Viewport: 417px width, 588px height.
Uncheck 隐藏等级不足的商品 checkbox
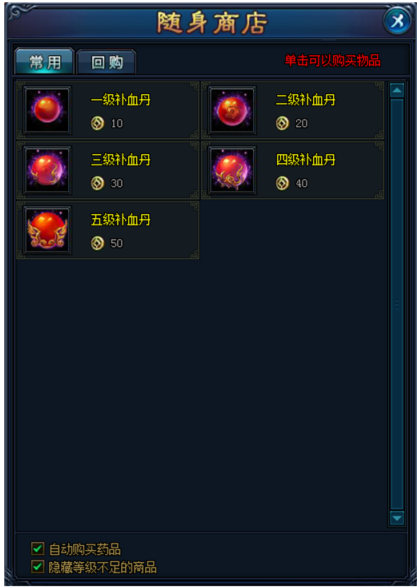pyautogui.click(x=38, y=566)
